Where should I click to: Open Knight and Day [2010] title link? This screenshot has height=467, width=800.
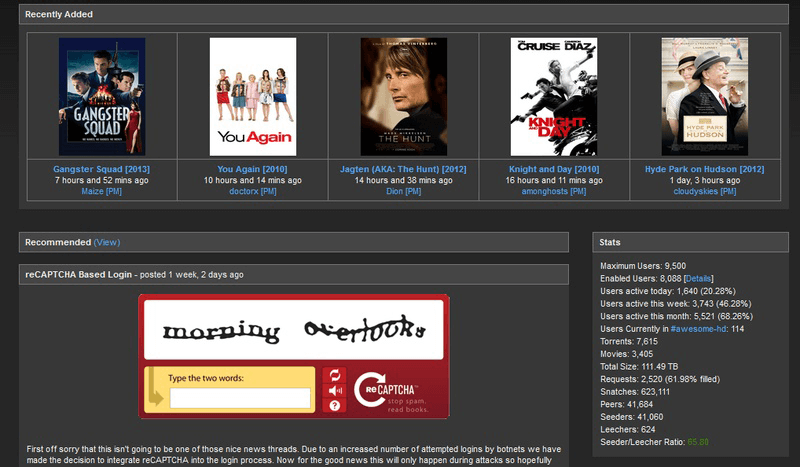(x=554, y=169)
